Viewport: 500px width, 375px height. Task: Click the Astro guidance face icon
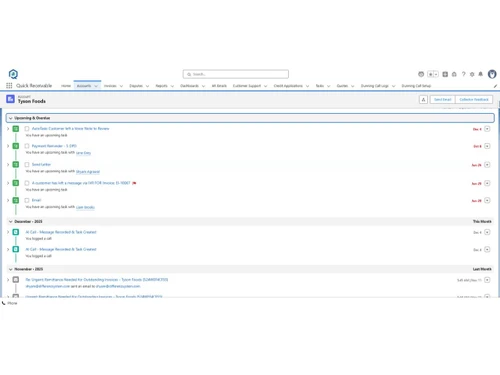[x=421, y=74]
